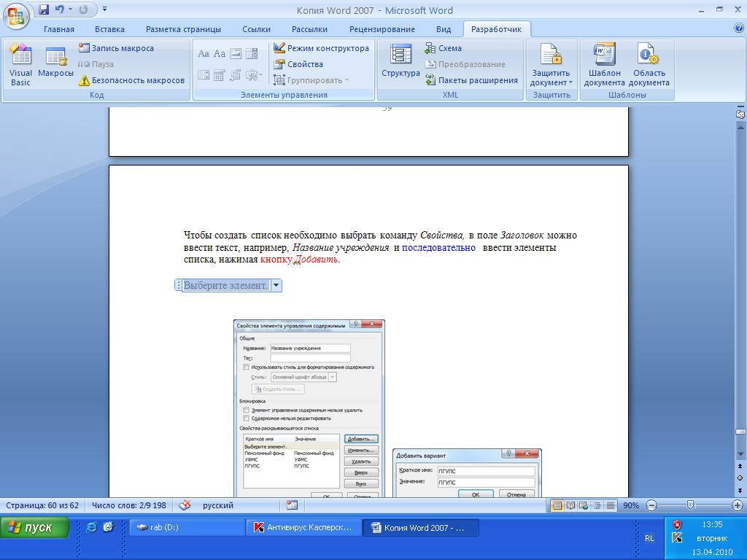
Task: Insert rich text control (first Aa icon)
Action: click(204, 53)
